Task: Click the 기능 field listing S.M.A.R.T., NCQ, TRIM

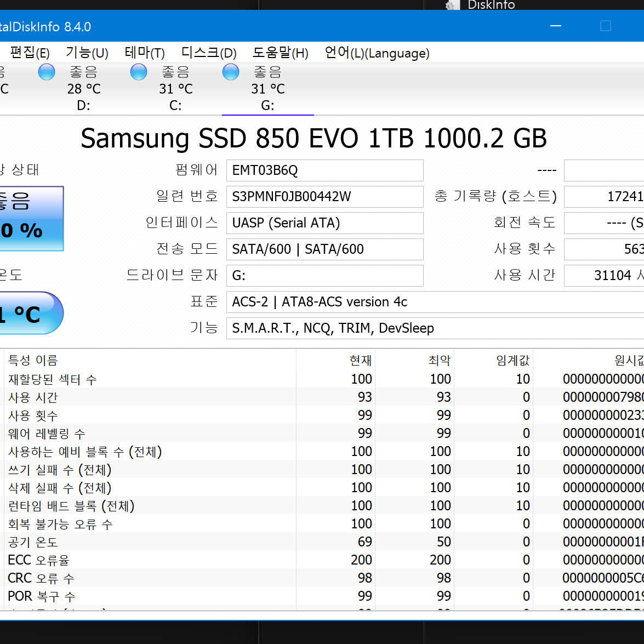Action: click(435, 328)
